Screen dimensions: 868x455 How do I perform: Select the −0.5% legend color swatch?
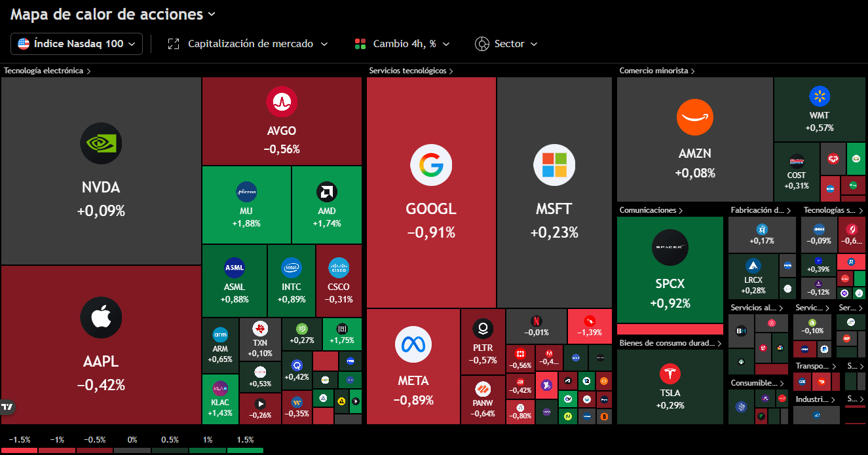(94, 450)
